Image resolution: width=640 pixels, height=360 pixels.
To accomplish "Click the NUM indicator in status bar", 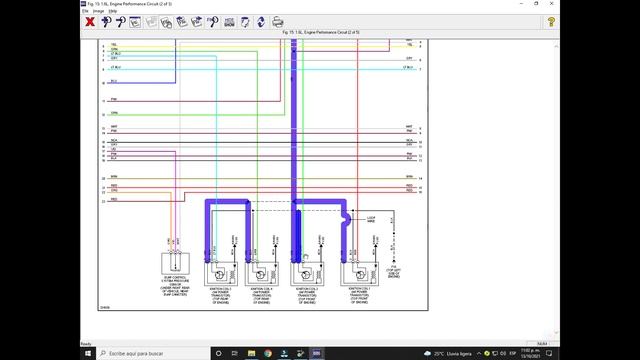I will (x=542, y=344).
